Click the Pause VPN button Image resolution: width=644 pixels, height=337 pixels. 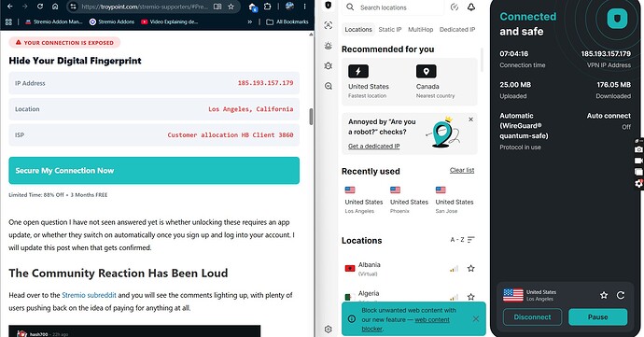pyautogui.click(x=597, y=317)
